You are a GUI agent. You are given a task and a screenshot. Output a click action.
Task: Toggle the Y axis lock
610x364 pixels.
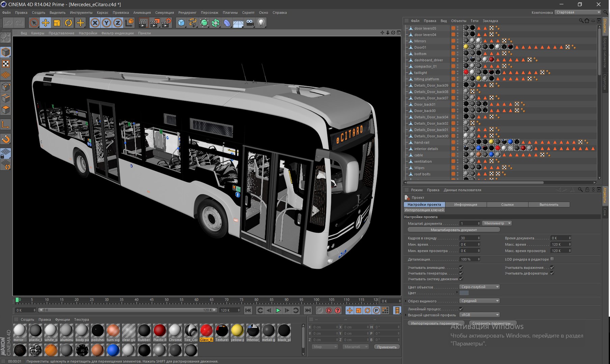click(x=106, y=23)
